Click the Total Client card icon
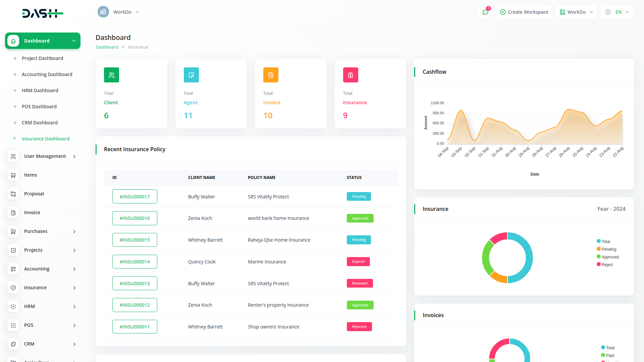644x362 pixels. coord(111,75)
